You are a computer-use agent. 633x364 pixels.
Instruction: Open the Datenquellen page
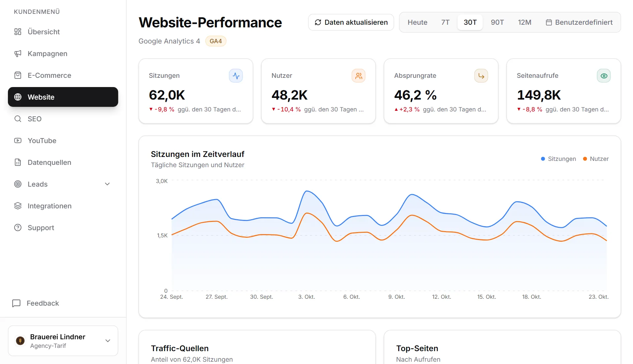tap(63, 162)
